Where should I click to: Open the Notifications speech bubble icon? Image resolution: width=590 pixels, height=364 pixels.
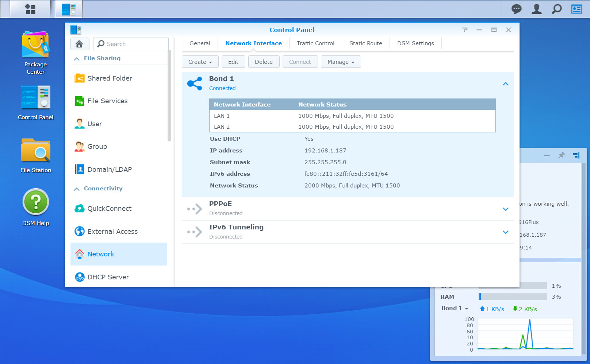516,9
